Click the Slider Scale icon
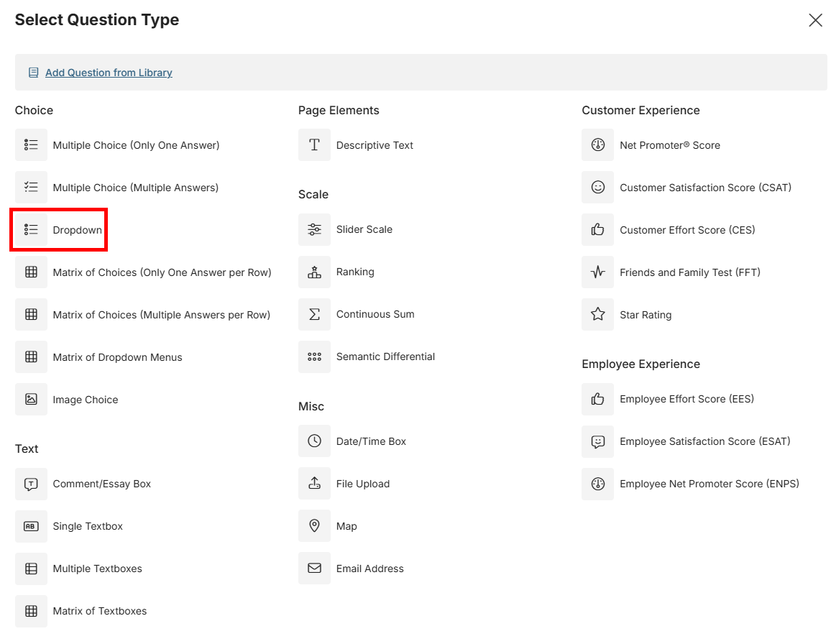 (x=314, y=229)
